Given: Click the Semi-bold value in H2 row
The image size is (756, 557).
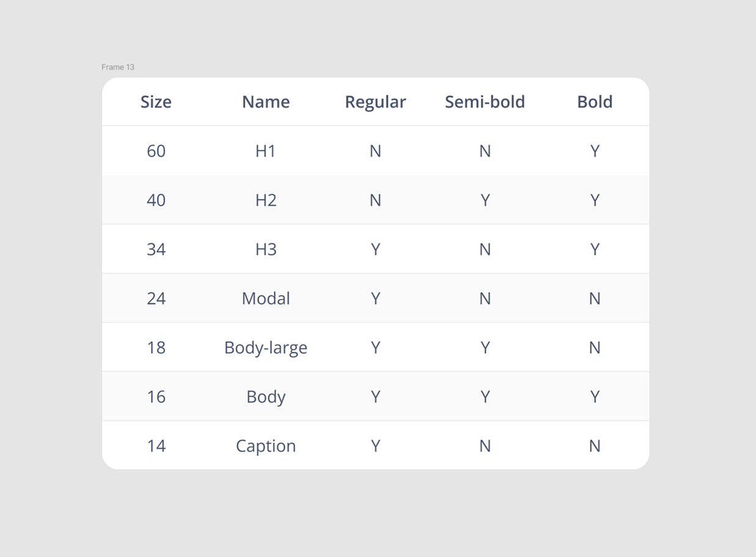Looking at the screenshot, I should pos(485,200).
